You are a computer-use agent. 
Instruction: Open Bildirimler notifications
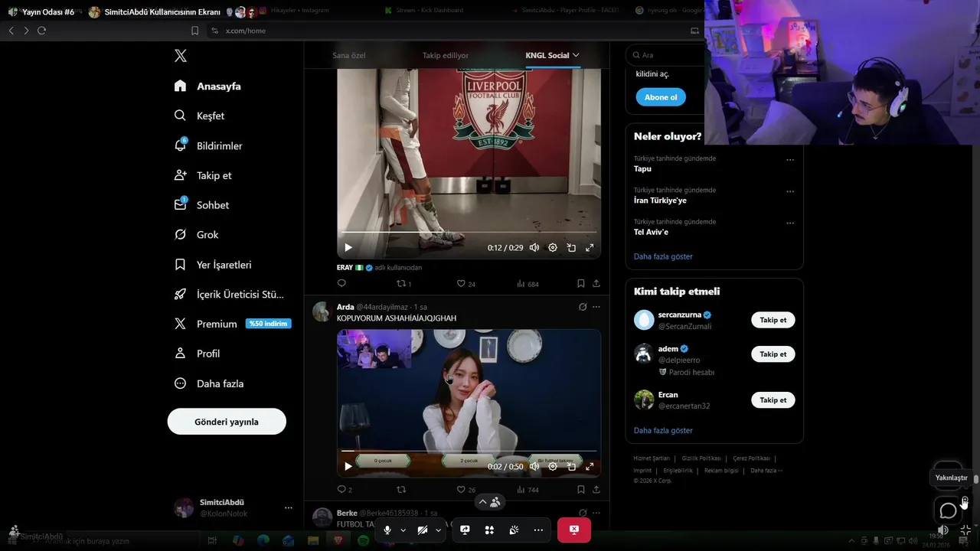(208, 145)
